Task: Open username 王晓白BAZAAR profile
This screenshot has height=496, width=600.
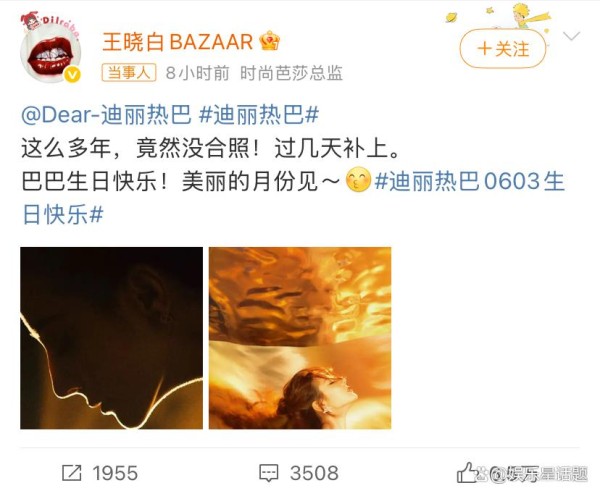Action: point(178,41)
